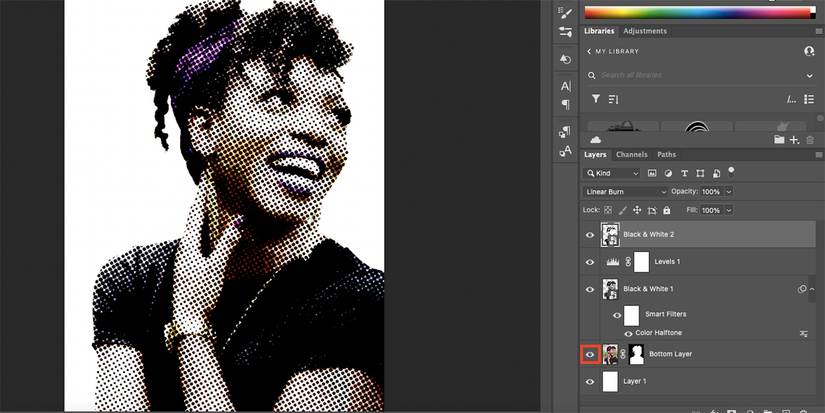Image resolution: width=825 pixels, height=413 pixels.
Task: Open the Opacity slider dropdown
Action: (x=729, y=192)
